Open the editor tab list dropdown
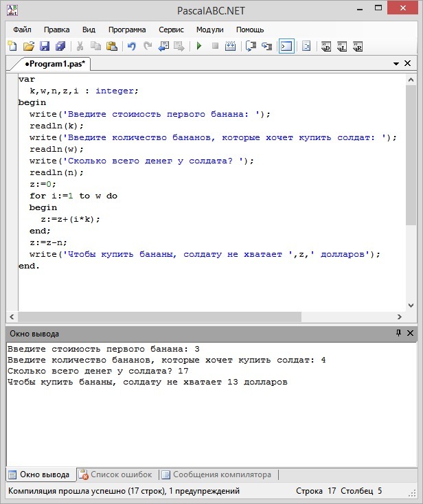423x504 pixels. point(396,64)
